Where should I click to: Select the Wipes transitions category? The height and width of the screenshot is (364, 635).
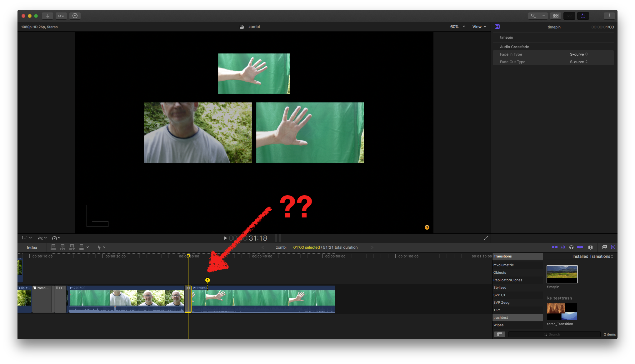[x=498, y=325]
